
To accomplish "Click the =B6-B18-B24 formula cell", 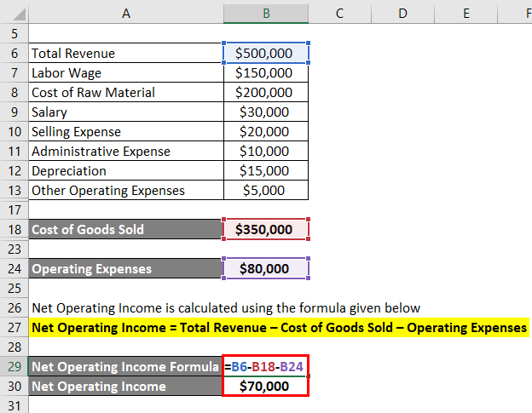I will (x=265, y=367).
